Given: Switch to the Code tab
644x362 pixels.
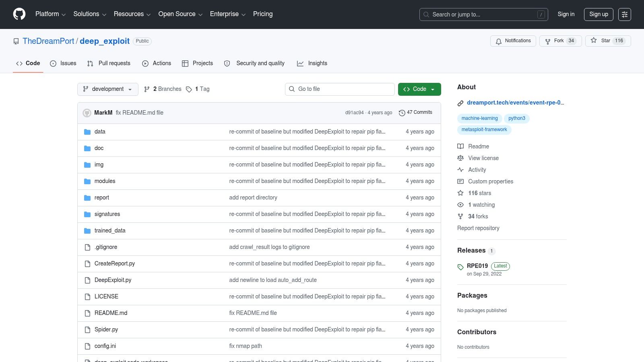Looking at the screenshot, I should [x=28, y=64].
